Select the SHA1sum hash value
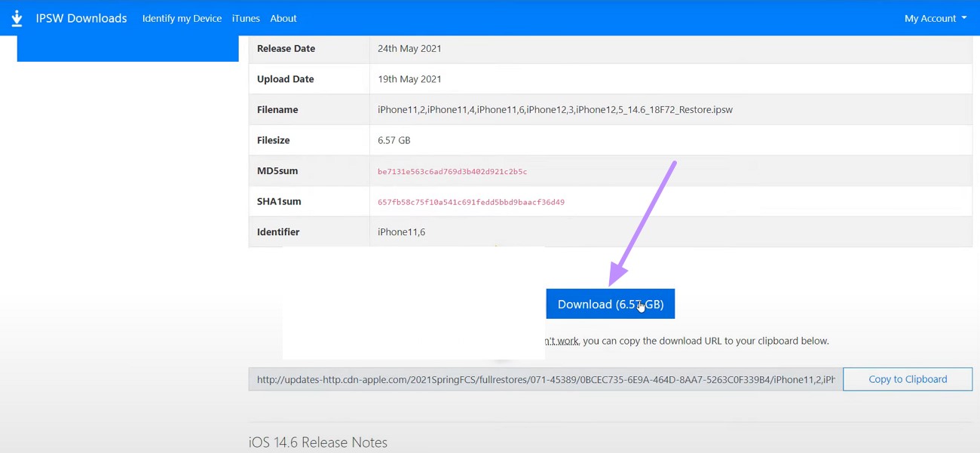The image size is (980, 453). (x=471, y=202)
